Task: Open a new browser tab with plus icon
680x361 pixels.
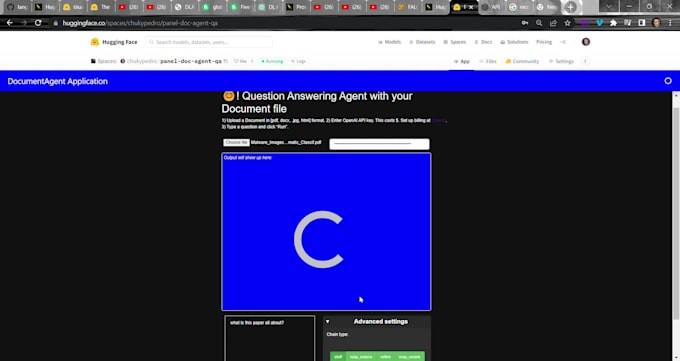Action: click(570, 7)
